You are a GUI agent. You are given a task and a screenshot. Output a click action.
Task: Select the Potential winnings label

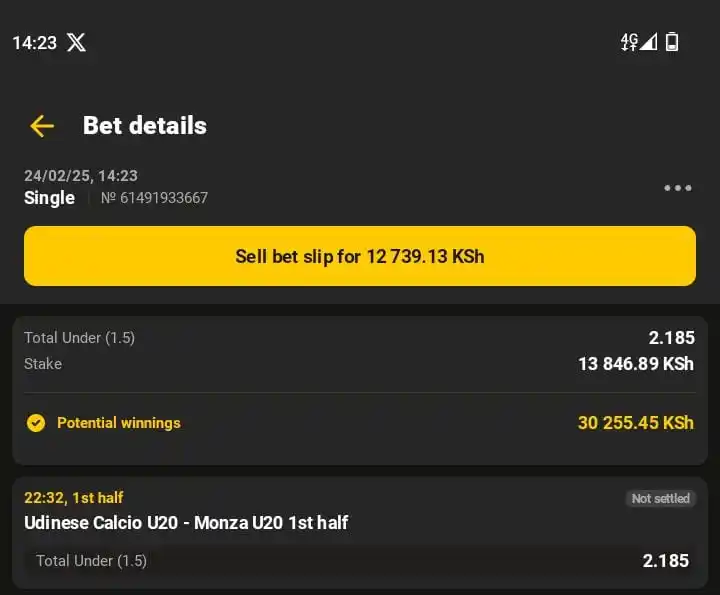(118, 423)
